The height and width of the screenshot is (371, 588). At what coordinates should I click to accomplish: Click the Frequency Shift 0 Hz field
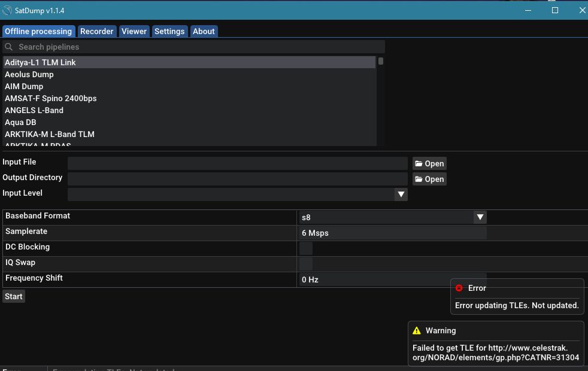pos(393,279)
